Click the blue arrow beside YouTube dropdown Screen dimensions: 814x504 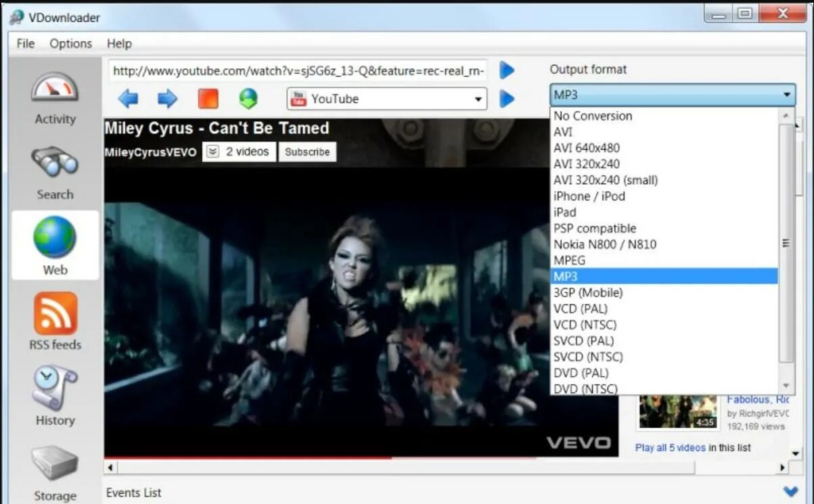click(507, 99)
